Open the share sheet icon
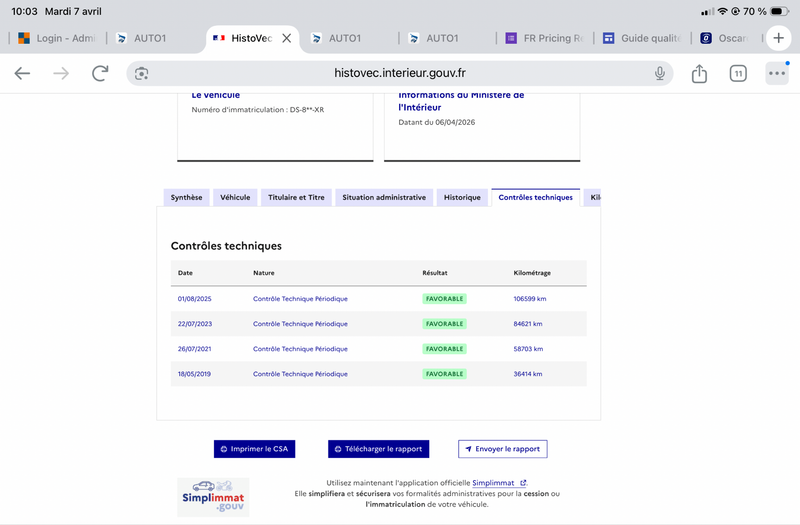This screenshot has height=525, width=800. 699,73
